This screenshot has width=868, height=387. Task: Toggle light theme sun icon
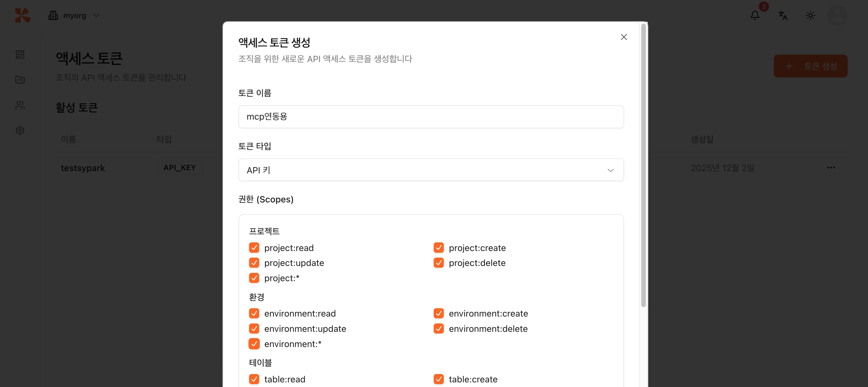pyautogui.click(x=810, y=16)
